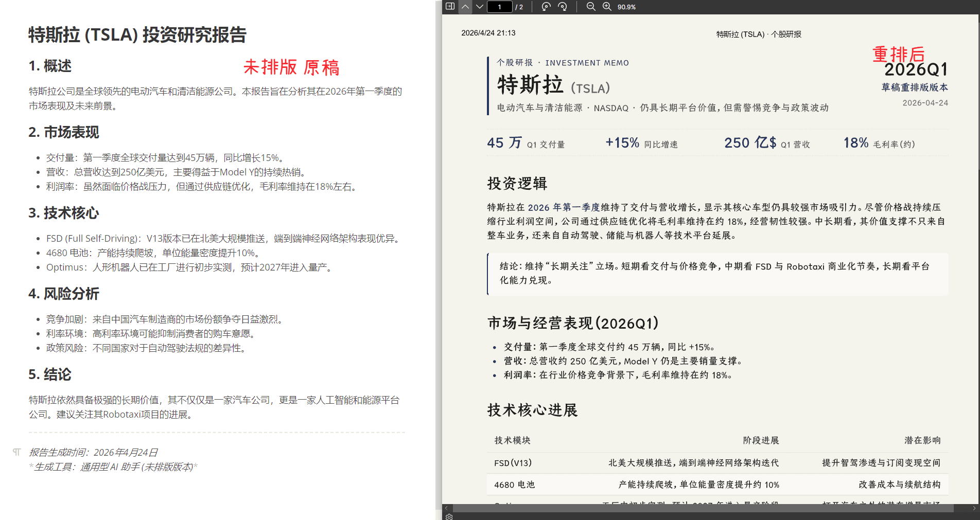The width and height of the screenshot is (980, 520).
Task: Zoom in on the PDF
Action: 607,7
